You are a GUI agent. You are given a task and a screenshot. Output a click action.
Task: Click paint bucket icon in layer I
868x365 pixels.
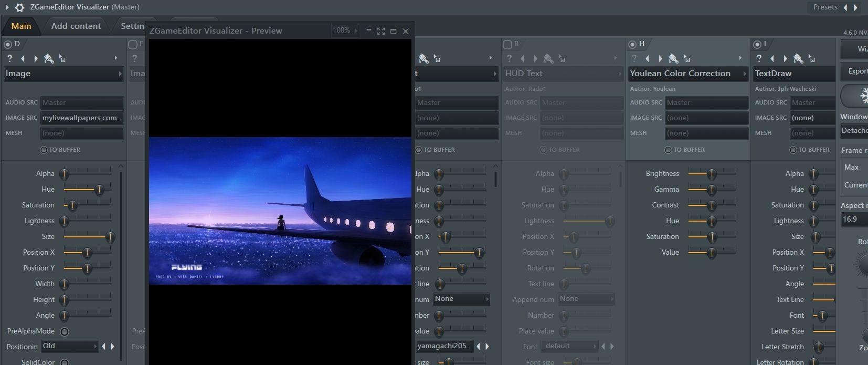click(798, 58)
